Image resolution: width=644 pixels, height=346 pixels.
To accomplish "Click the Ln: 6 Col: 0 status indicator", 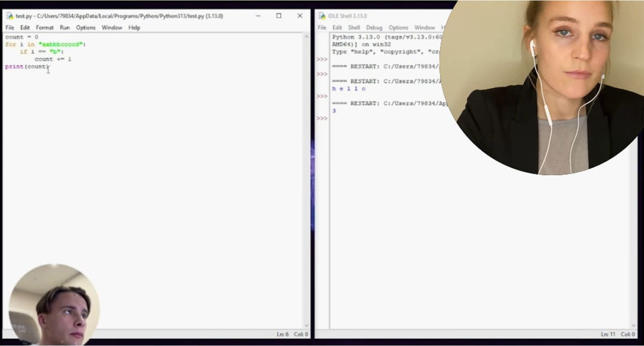I will click(x=292, y=334).
